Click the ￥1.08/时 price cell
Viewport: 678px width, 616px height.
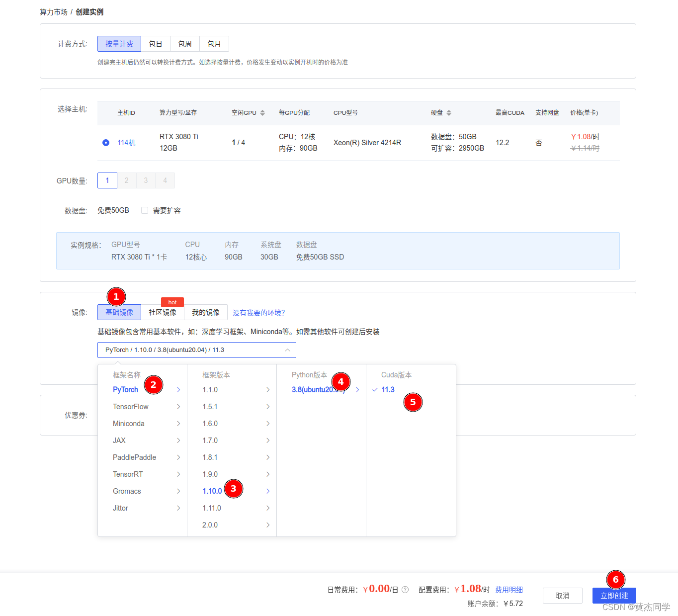[585, 137]
